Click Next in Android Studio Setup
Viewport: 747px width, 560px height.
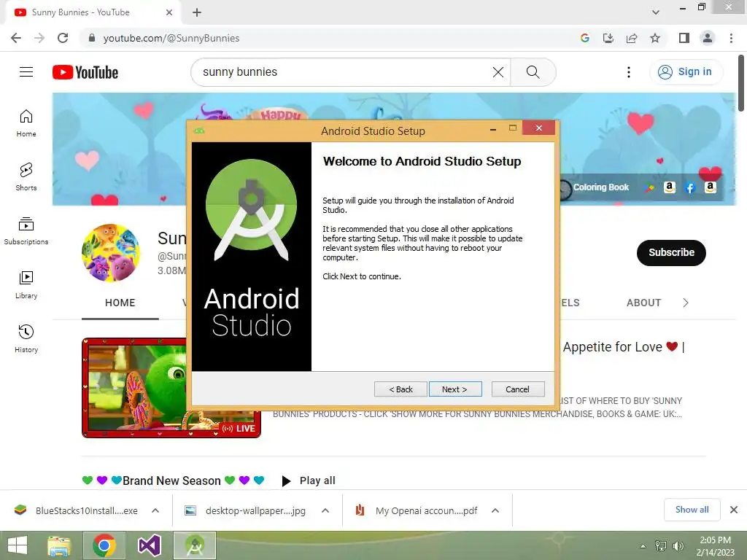tap(455, 389)
